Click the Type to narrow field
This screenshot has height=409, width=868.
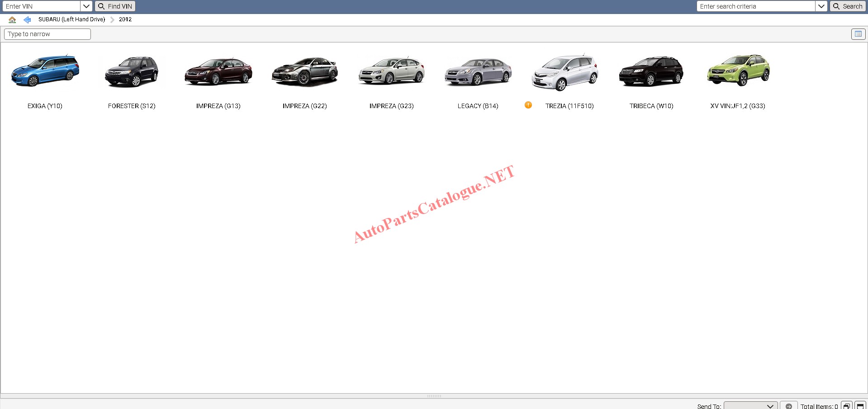point(47,34)
